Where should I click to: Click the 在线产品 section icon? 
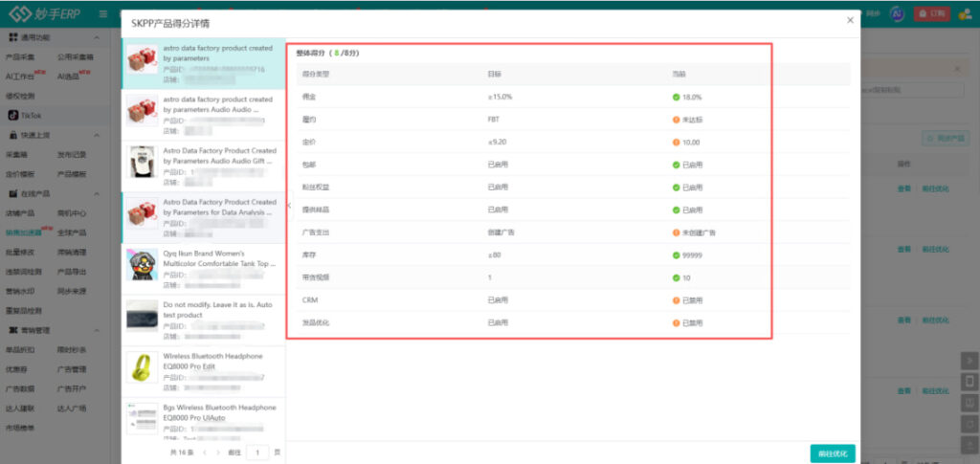(13, 193)
